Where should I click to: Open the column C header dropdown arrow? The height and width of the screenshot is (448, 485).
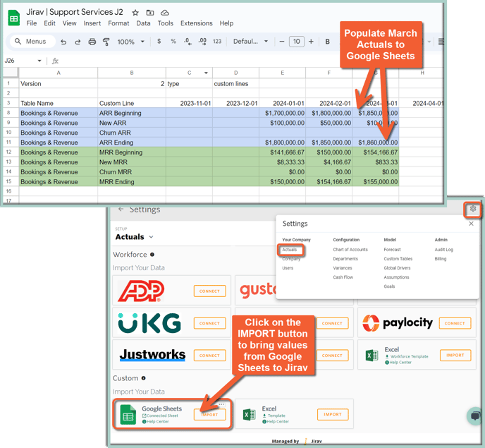coord(206,73)
